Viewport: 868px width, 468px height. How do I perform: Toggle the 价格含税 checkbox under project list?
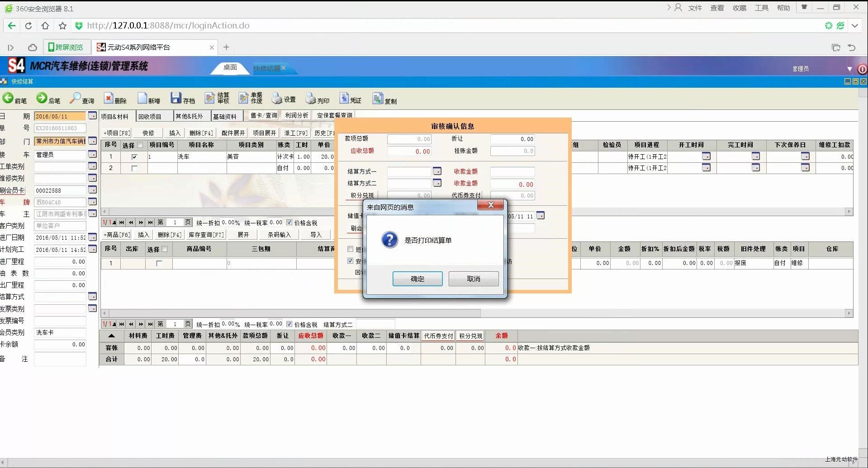click(x=289, y=222)
